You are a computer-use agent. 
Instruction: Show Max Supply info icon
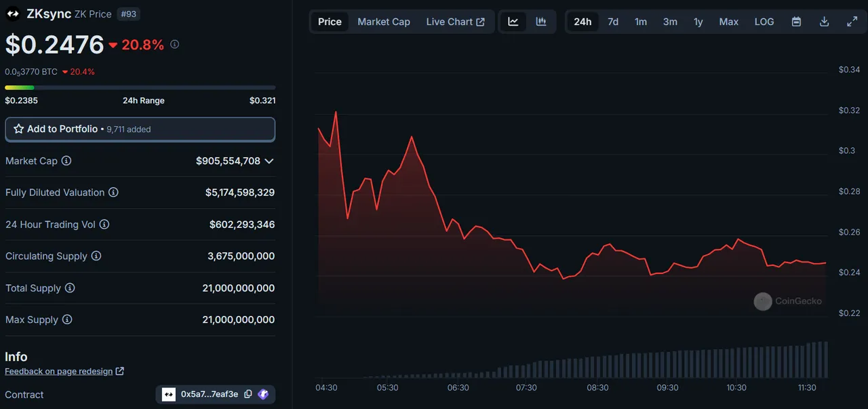(x=67, y=319)
